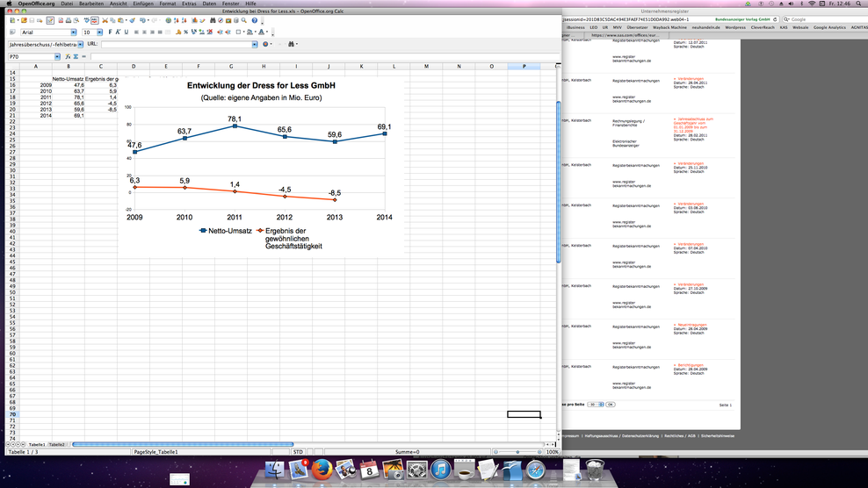Toggle Underline (U) formatting
The width and height of the screenshot is (868, 488).
tap(127, 32)
